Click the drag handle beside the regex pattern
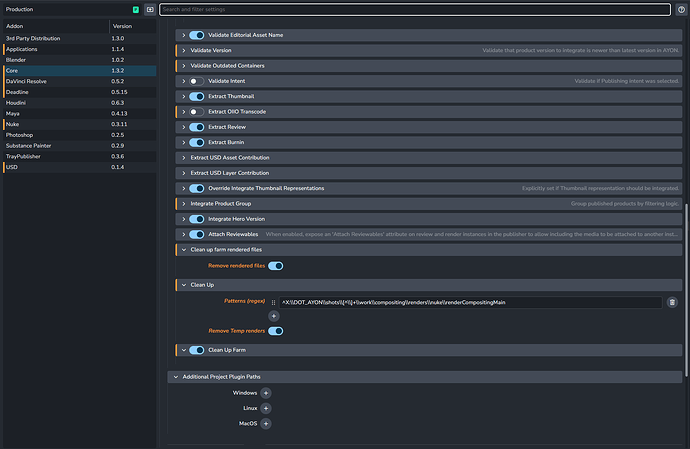The width and height of the screenshot is (690, 449). tap(273, 301)
